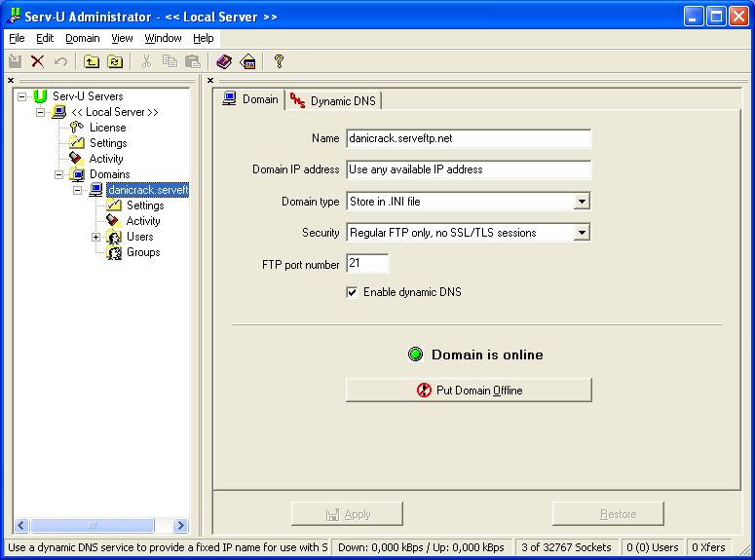
Task: Click the '0 (0) Users' status entry
Action: pos(653,547)
